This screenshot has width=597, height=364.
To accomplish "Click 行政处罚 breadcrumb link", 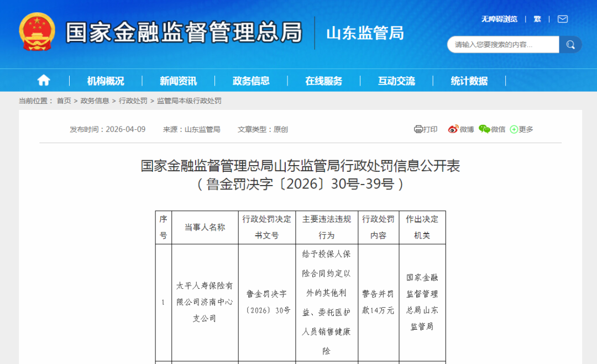I will [133, 101].
